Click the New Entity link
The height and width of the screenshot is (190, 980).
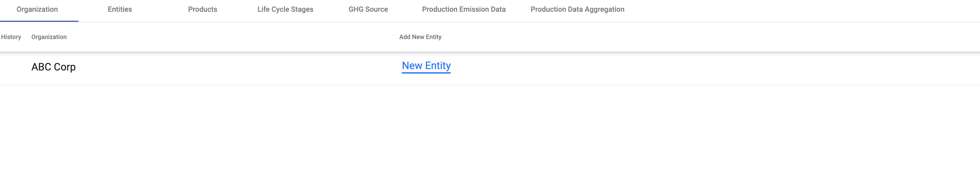point(426,66)
